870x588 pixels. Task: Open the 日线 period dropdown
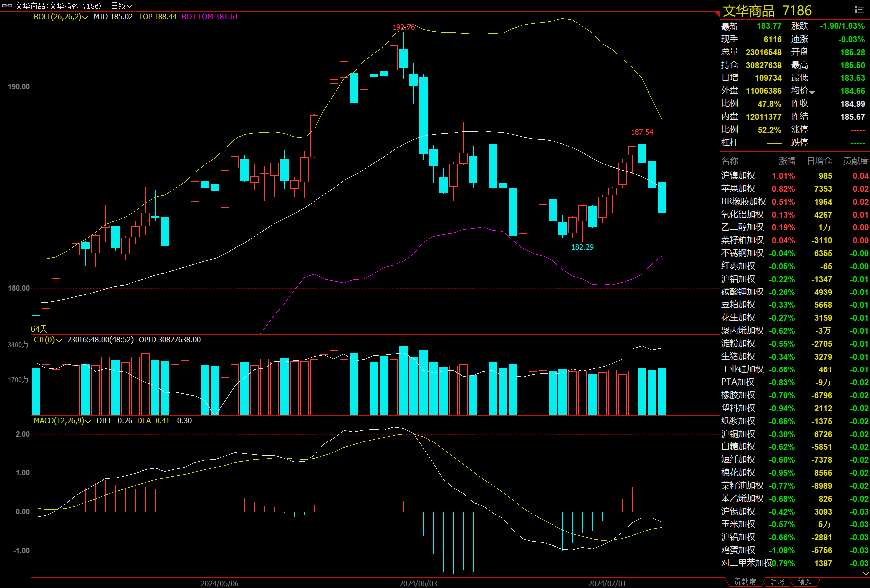122,6
